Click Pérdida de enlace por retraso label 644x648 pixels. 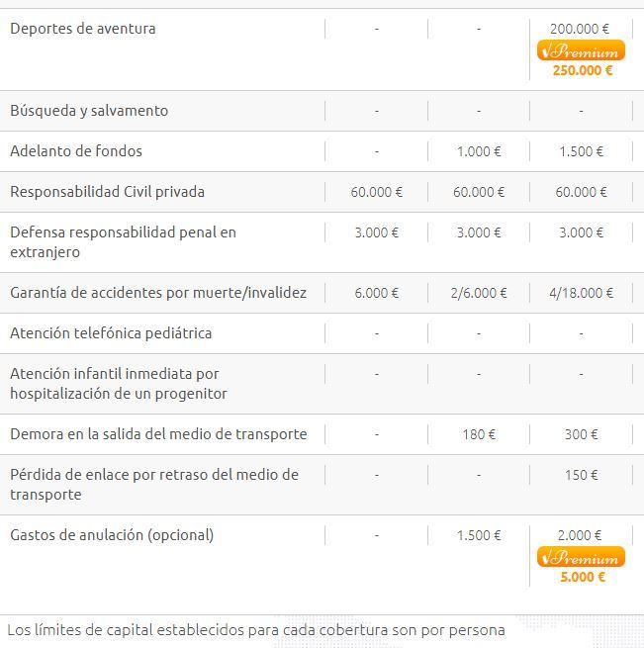point(153,485)
